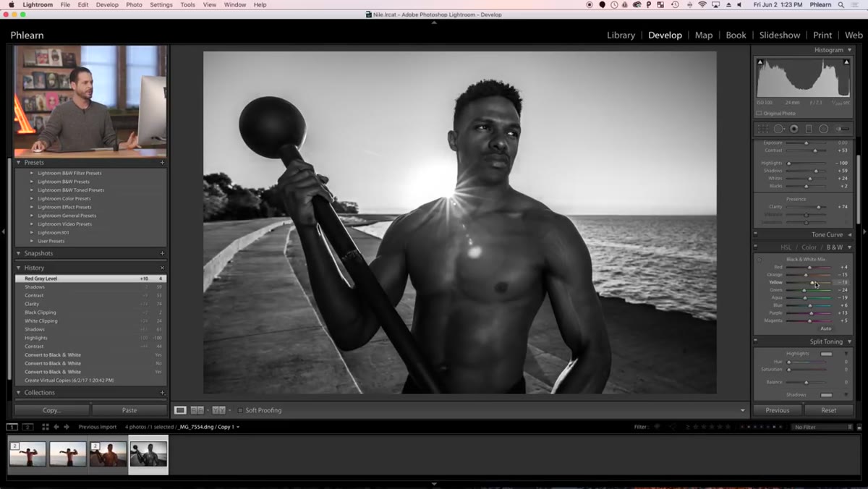
Task: Open the Settings menu
Action: click(161, 4)
